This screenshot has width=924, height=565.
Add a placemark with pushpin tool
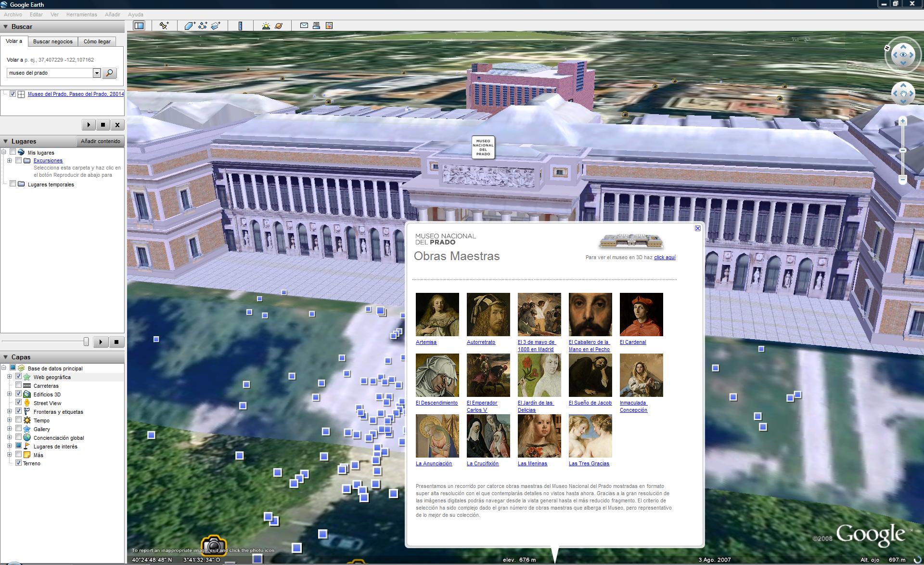pyautogui.click(x=164, y=26)
